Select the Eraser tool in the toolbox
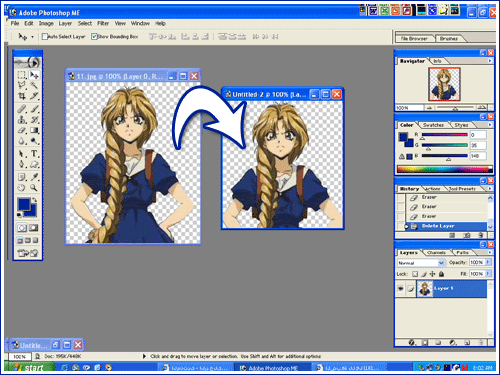Image resolution: width=500 pixels, height=375 pixels. pyautogui.click(x=22, y=130)
